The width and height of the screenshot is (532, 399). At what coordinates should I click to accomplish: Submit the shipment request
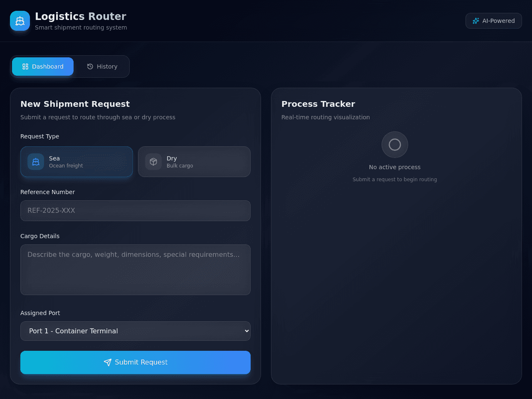pos(135,362)
